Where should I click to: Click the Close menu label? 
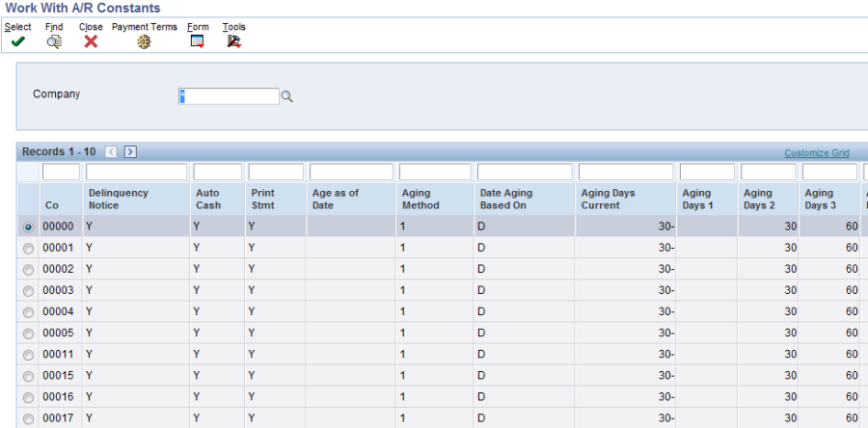click(91, 27)
